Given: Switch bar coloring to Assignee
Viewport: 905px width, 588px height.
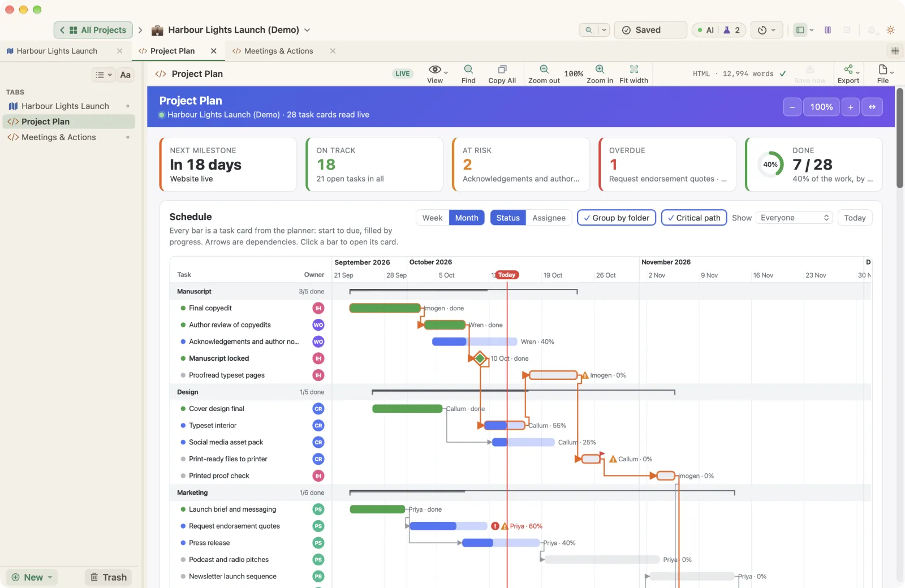Looking at the screenshot, I should click(x=549, y=218).
